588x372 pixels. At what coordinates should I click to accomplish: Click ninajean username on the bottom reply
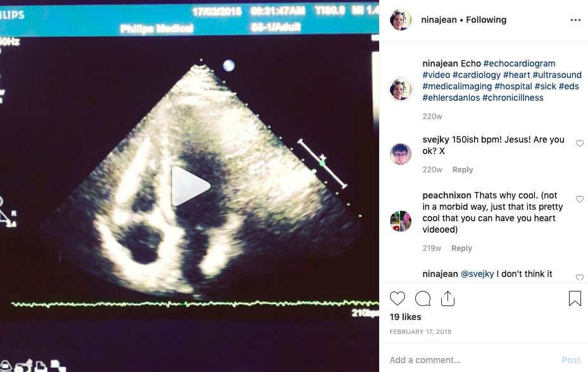pyautogui.click(x=441, y=274)
